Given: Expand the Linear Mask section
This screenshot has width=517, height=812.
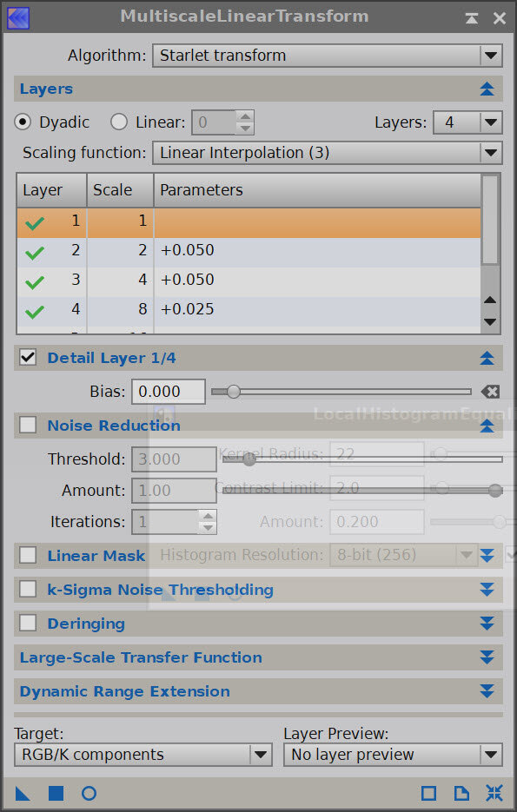Looking at the screenshot, I should pyautogui.click(x=487, y=556).
